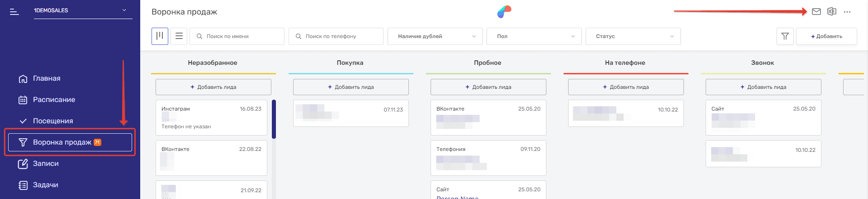The width and height of the screenshot is (868, 199).
Task: Open Задачи section in sidebar
Action: pyautogui.click(x=45, y=185)
